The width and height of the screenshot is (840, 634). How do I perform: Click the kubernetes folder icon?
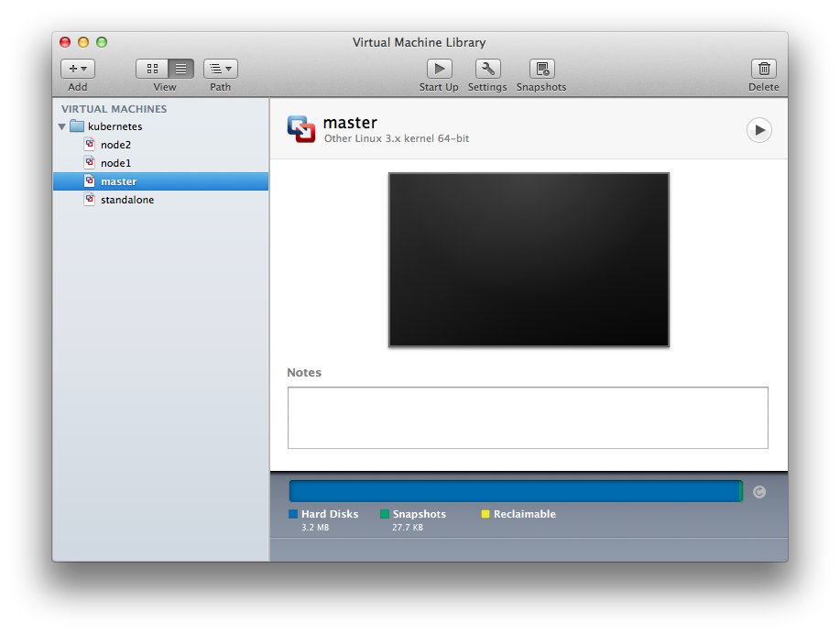(x=77, y=126)
